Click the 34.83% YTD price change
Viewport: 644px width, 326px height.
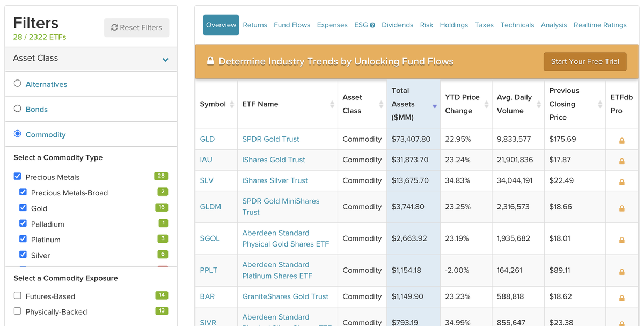(x=458, y=180)
